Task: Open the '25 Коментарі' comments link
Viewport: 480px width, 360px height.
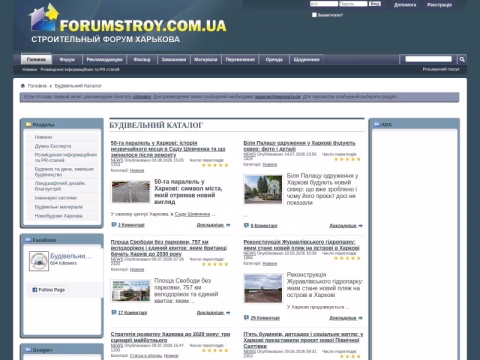Action: 265,318
